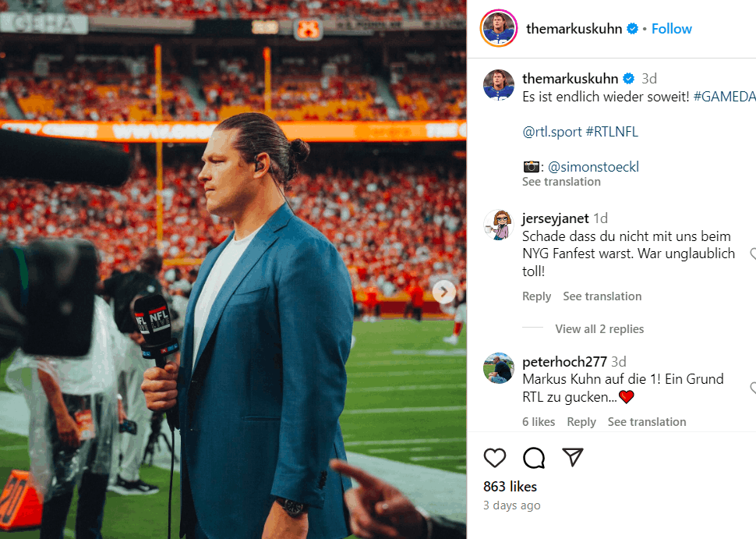See translation of the caption

click(561, 182)
